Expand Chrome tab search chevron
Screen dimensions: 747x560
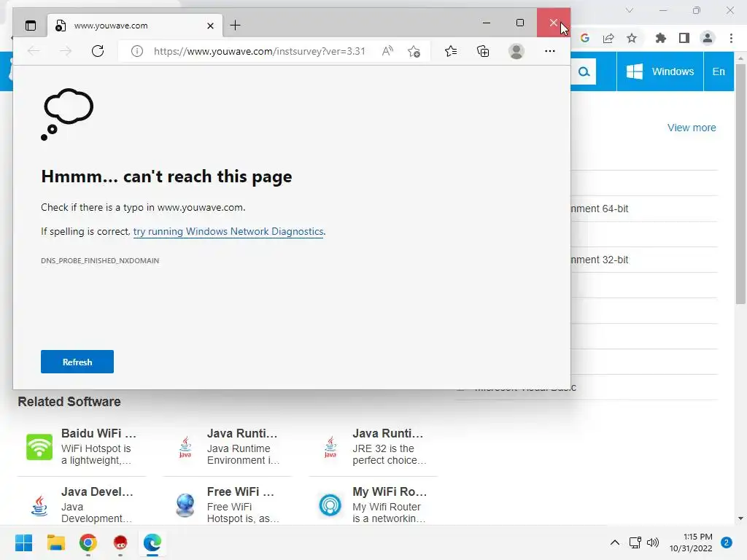[630, 10]
